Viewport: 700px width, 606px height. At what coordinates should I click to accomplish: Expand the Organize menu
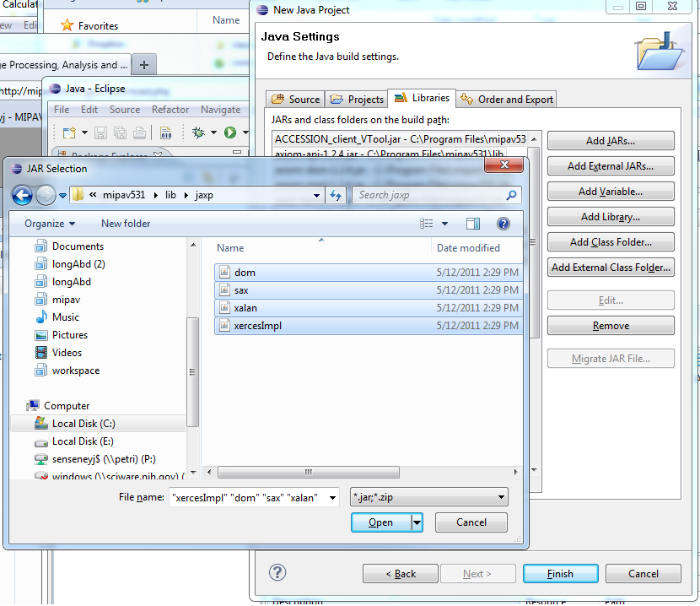(50, 224)
